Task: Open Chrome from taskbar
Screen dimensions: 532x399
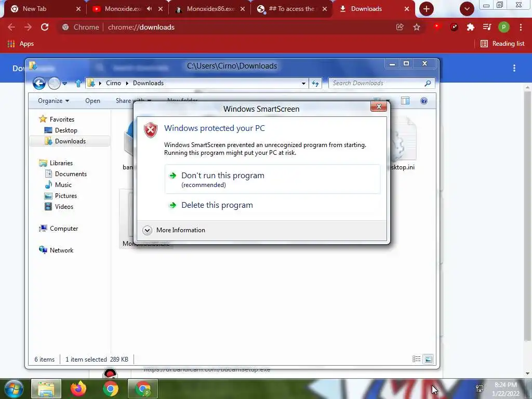Action: click(111, 389)
